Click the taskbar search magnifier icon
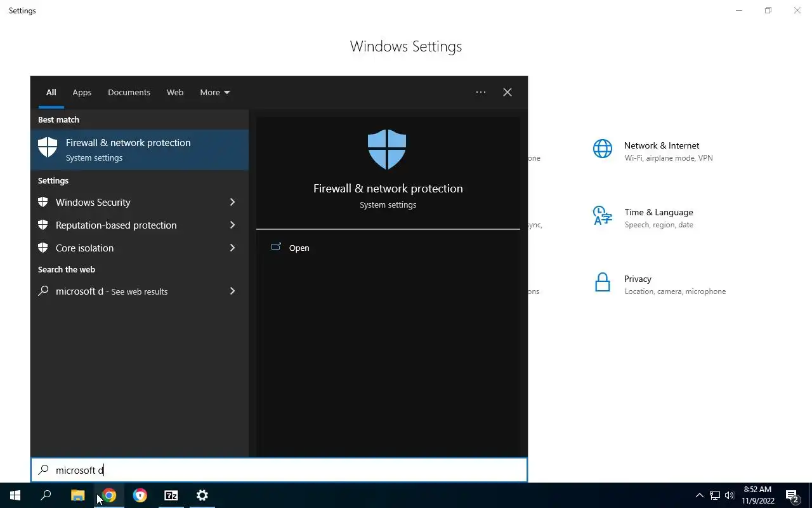Screen dimensions: 812x508 click(x=46, y=495)
